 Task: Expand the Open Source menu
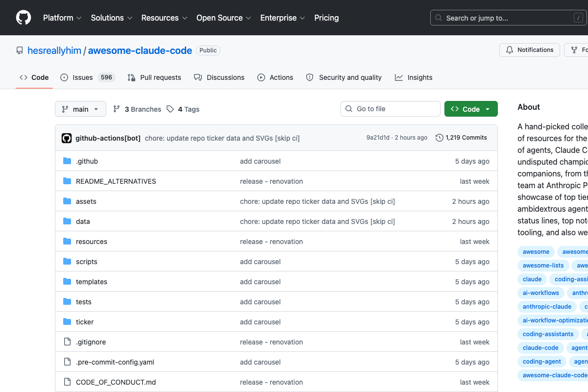pyautogui.click(x=224, y=18)
